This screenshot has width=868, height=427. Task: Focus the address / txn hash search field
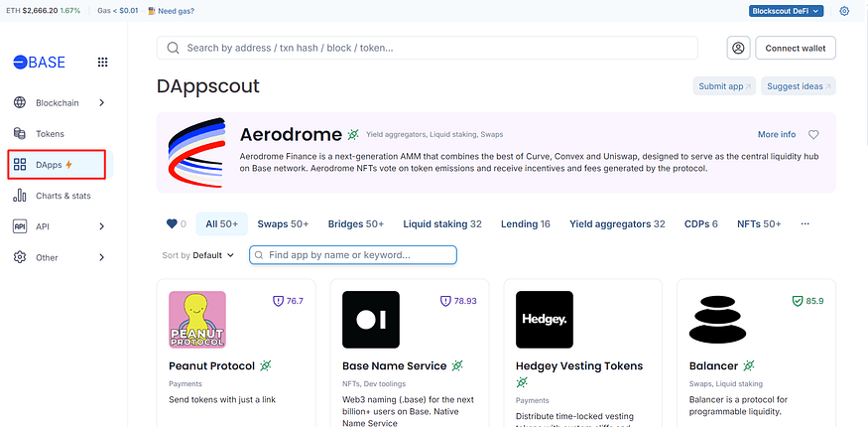tap(428, 49)
